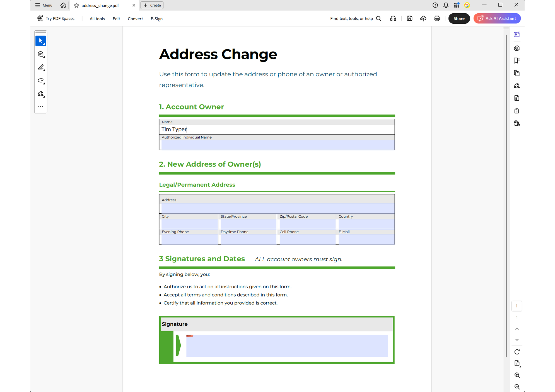This screenshot has height=392, width=555.
Task: Open the E-Sign menu
Action: click(x=156, y=19)
